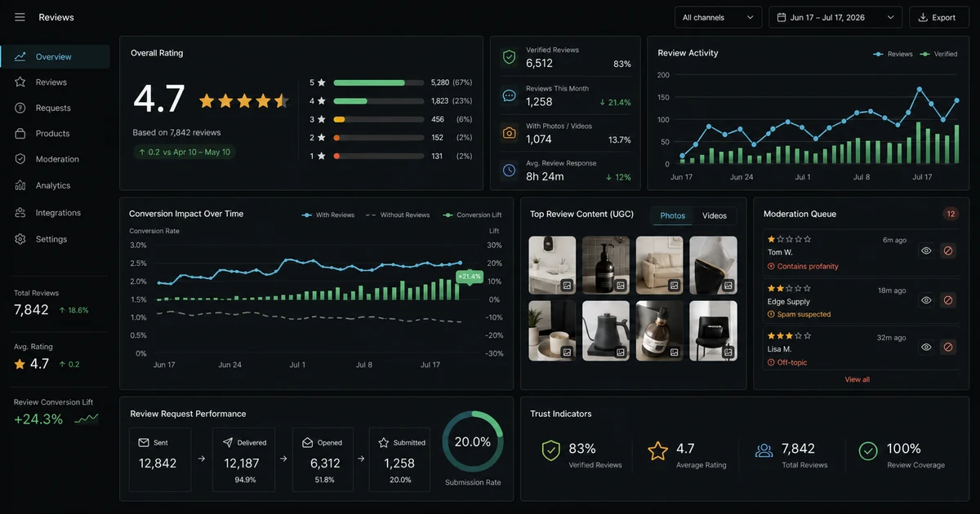Preview Lisa M. review with eye icon
The image size is (980, 514).
pyautogui.click(x=926, y=347)
